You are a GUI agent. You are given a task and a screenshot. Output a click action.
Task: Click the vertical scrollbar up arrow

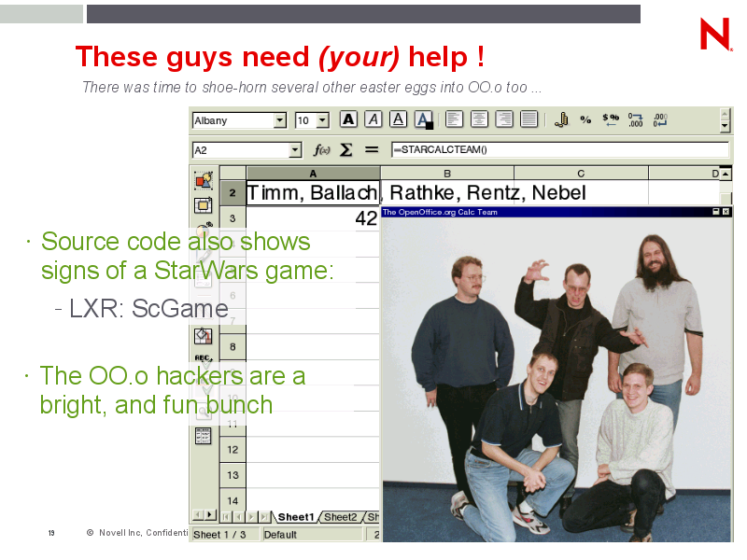(x=726, y=174)
